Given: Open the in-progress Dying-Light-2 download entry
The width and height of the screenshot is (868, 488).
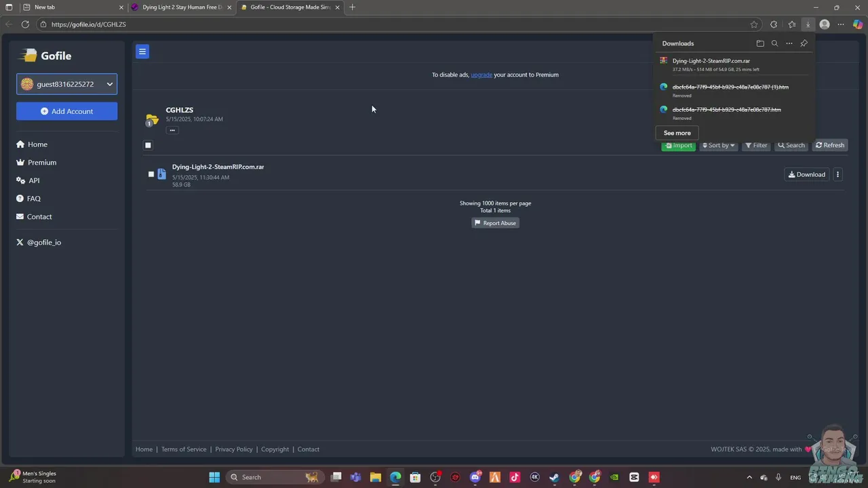Looking at the screenshot, I should coord(734,64).
